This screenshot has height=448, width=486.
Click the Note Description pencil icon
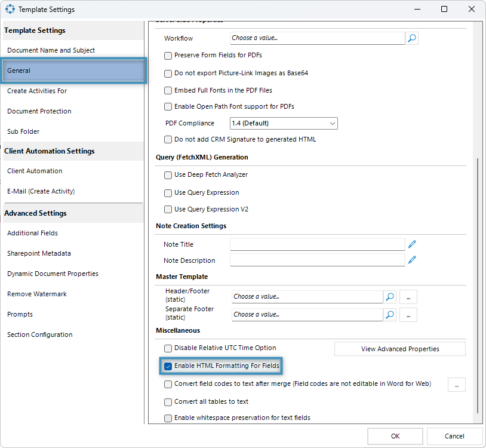[412, 260]
